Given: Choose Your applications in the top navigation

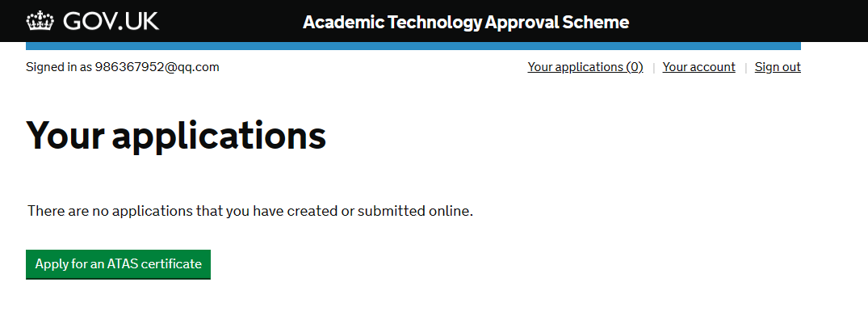Looking at the screenshot, I should click(x=585, y=67).
